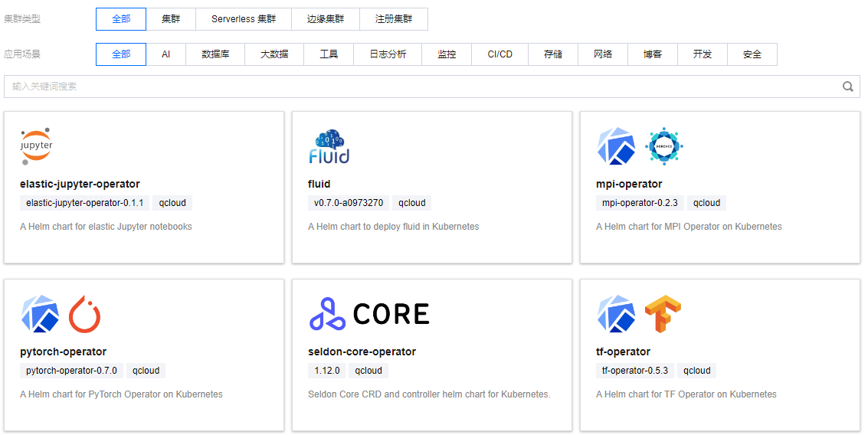Click description 'A Helm chart for elastic Jupyter notebooks'
Viewport: 868px width, 435px height.
[106, 227]
